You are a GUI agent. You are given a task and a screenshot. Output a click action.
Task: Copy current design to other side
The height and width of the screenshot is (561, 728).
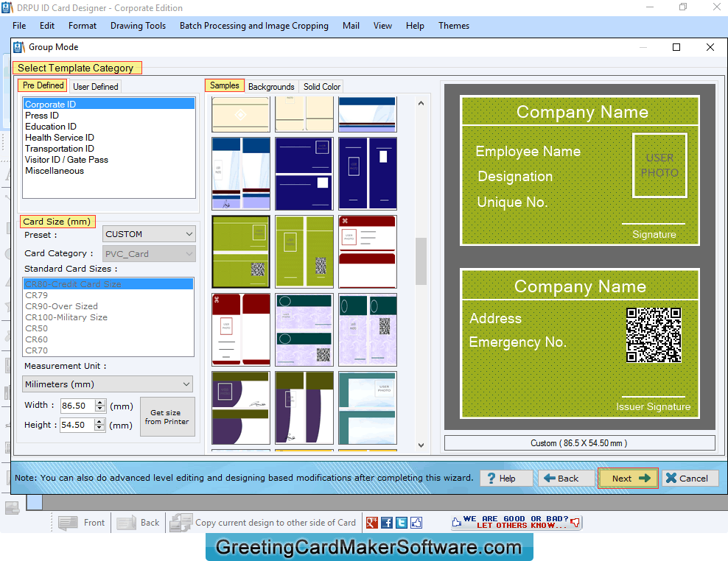[263, 523]
